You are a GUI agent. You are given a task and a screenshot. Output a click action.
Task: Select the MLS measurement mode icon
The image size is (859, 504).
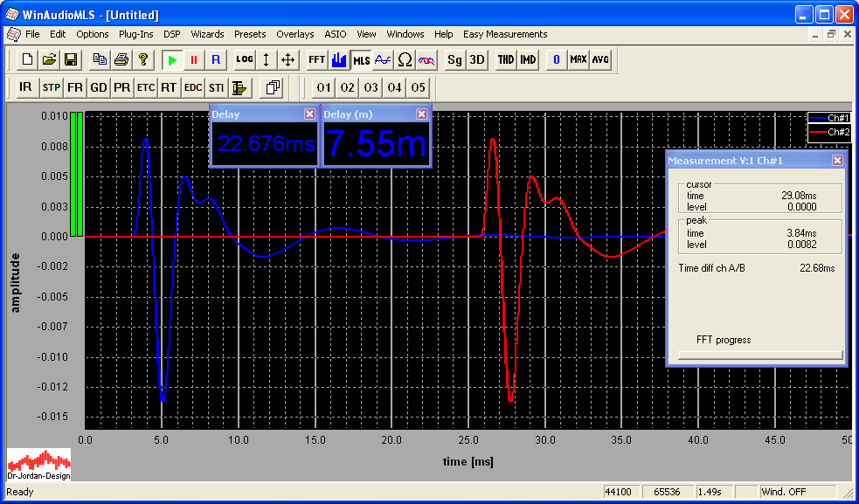[x=361, y=59]
